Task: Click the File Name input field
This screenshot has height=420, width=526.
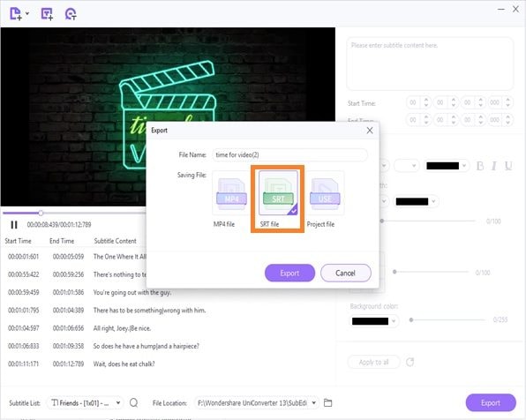Action: pos(289,154)
